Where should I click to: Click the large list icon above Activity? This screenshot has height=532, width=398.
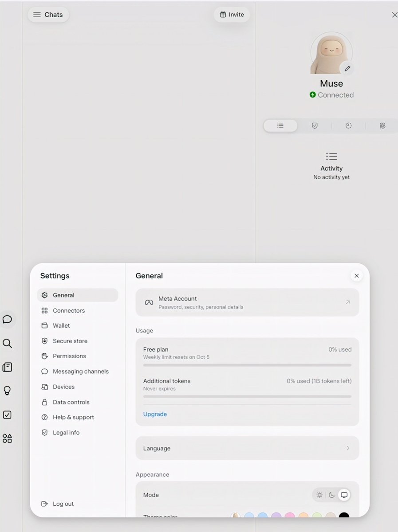[x=331, y=156]
